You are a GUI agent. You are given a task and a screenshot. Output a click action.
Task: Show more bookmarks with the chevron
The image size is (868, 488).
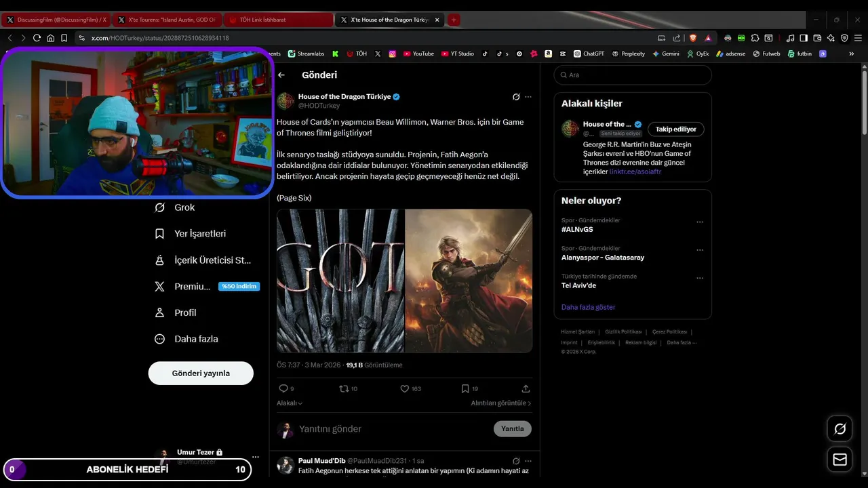(852, 54)
